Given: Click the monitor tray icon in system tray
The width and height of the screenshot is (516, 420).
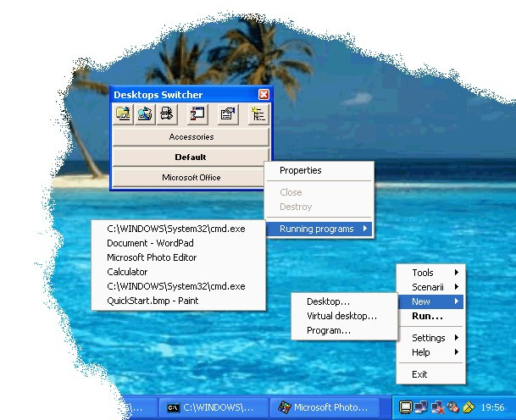Looking at the screenshot, I should [405, 407].
